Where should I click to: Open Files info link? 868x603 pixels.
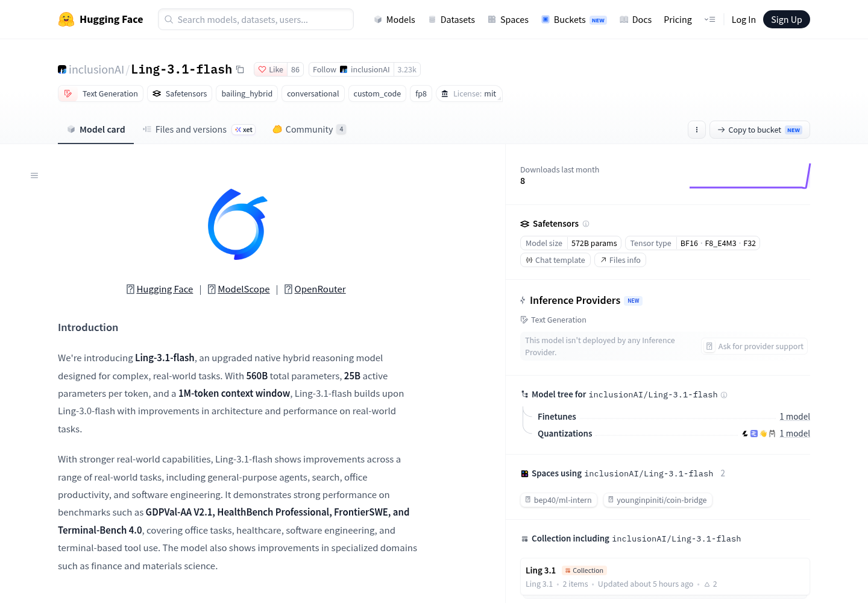point(620,260)
